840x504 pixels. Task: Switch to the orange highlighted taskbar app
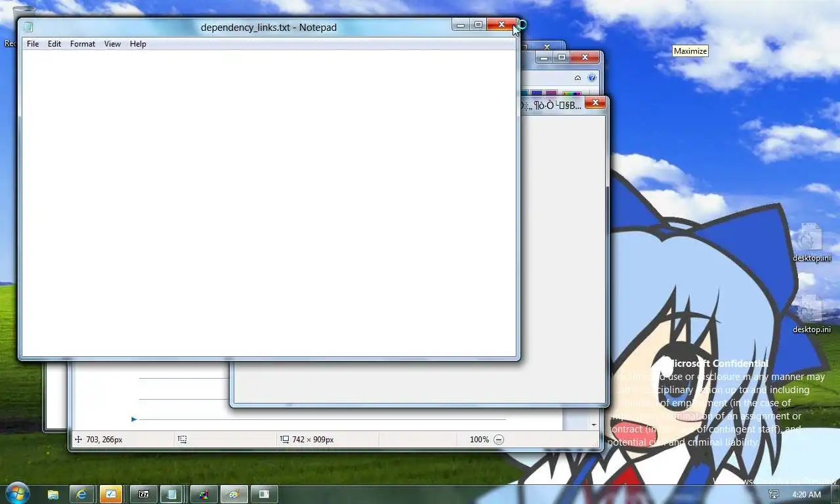[111, 494]
